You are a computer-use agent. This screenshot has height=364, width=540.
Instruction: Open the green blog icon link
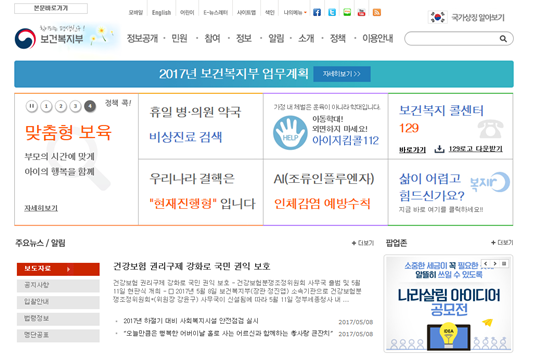(x=347, y=12)
